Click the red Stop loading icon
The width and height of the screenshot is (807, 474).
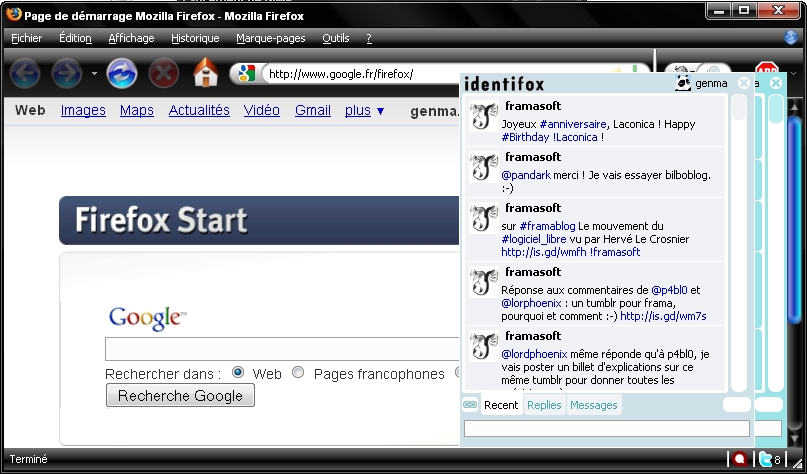click(164, 74)
